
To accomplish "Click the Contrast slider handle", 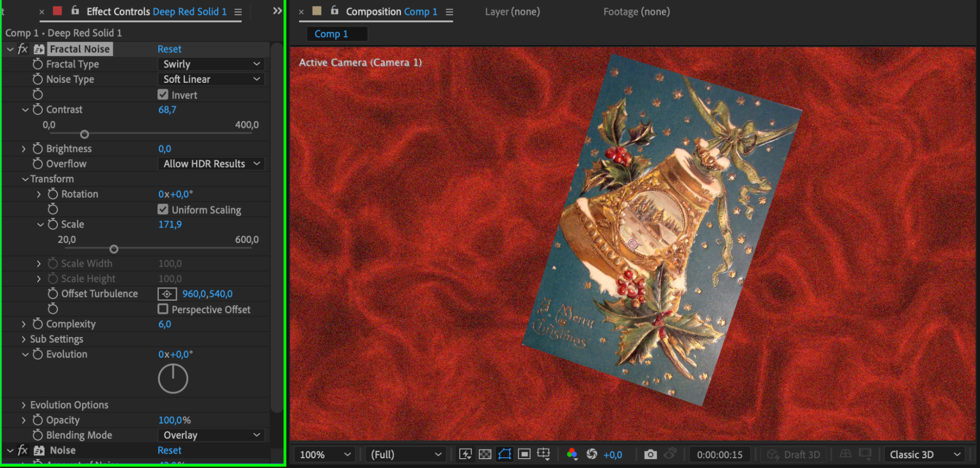I will 84,134.
